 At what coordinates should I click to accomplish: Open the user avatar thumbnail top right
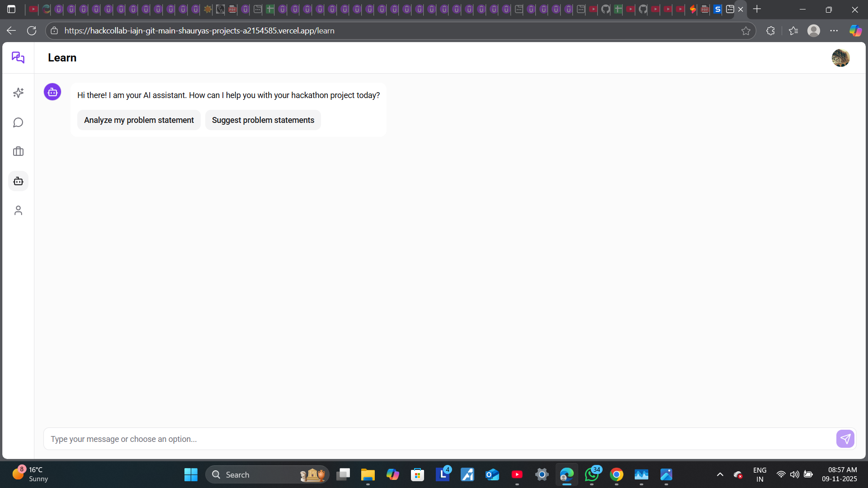(x=840, y=58)
